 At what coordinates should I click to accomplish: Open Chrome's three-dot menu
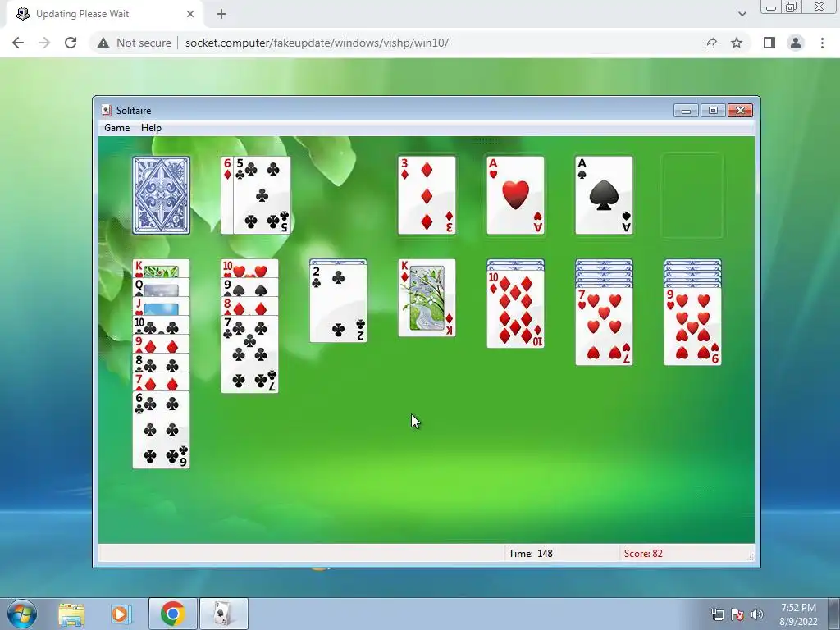click(x=822, y=43)
